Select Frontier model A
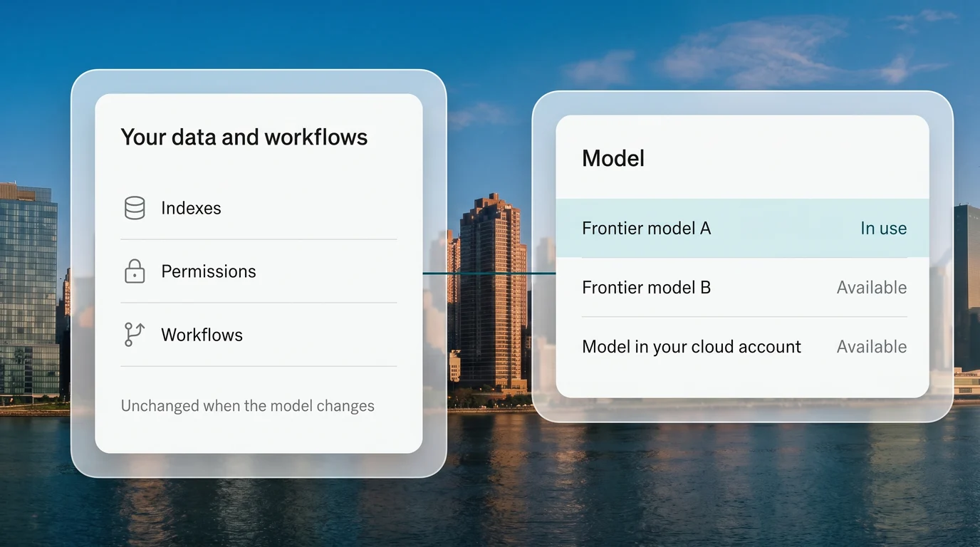Viewport: 980px width, 547px height. pyautogui.click(x=742, y=228)
